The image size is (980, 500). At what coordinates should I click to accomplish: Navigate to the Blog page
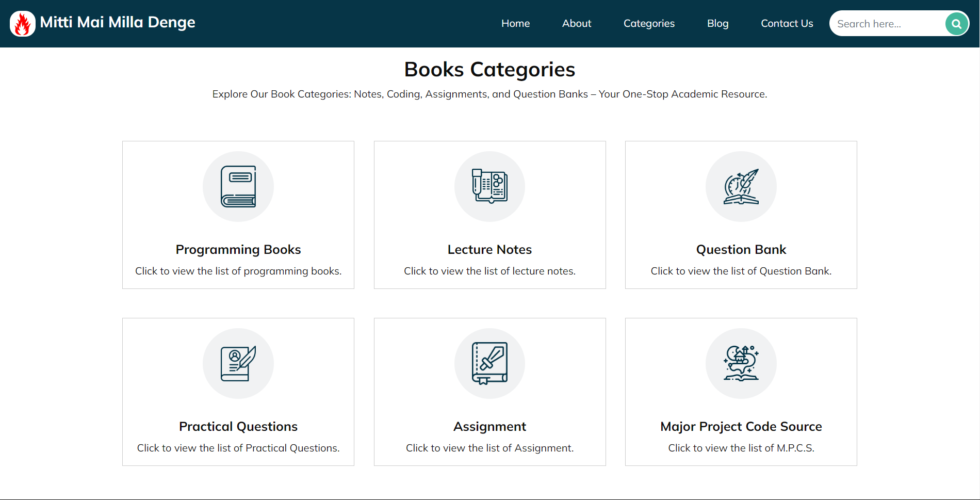(x=717, y=23)
